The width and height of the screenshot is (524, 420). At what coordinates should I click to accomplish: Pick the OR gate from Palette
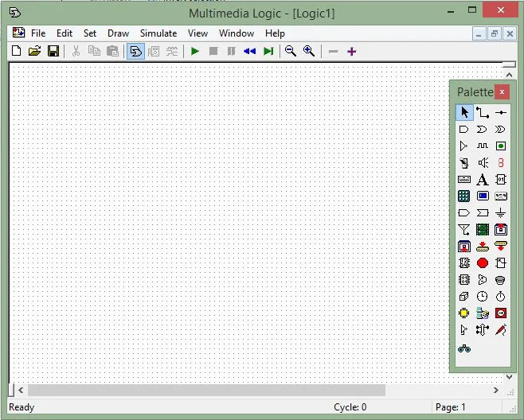[x=483, y=129]
